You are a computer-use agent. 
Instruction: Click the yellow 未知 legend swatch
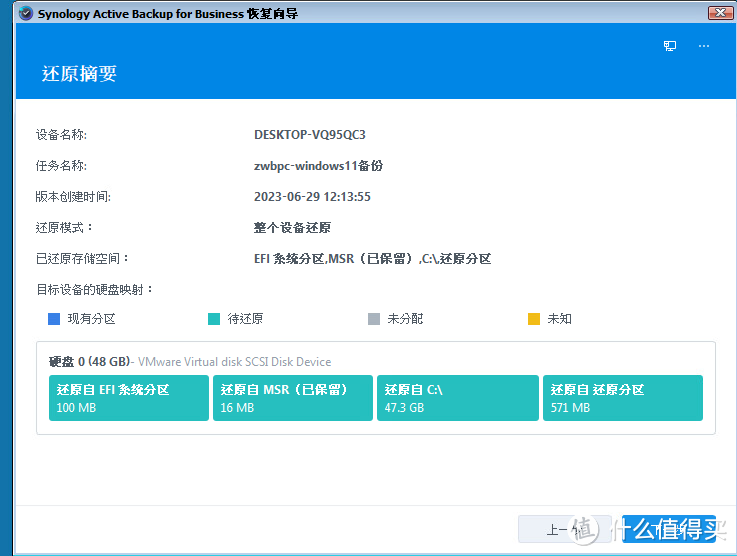point(534,319)
